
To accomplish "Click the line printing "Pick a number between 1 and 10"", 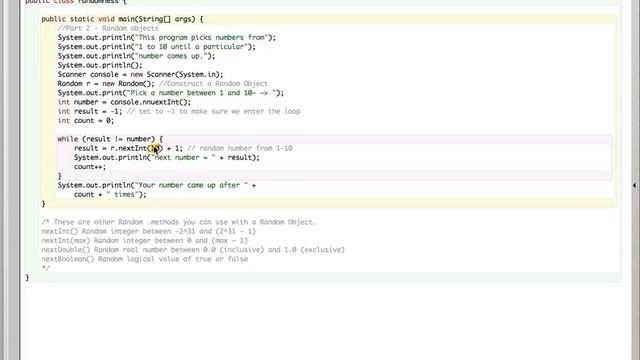I will coord(171,93).
